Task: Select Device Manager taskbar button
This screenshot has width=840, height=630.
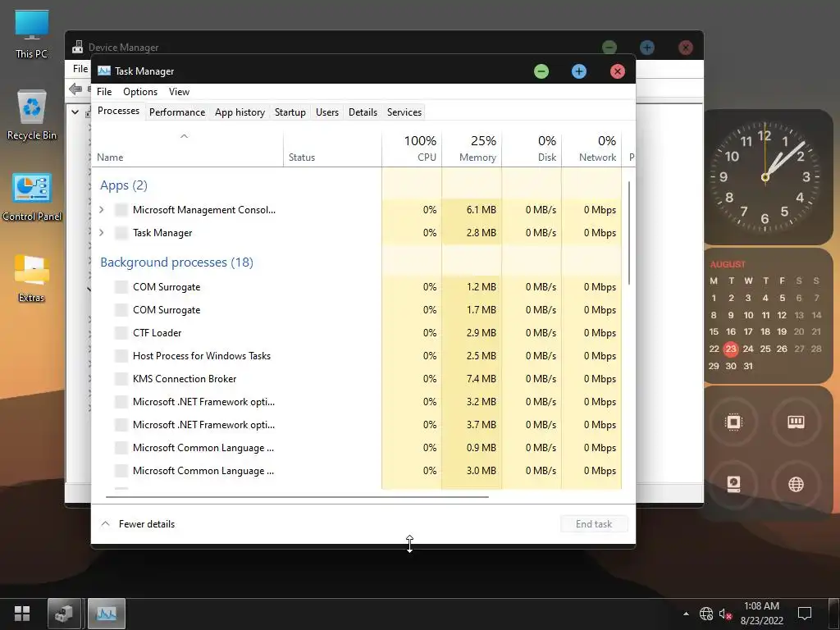Action: point(64,613)
